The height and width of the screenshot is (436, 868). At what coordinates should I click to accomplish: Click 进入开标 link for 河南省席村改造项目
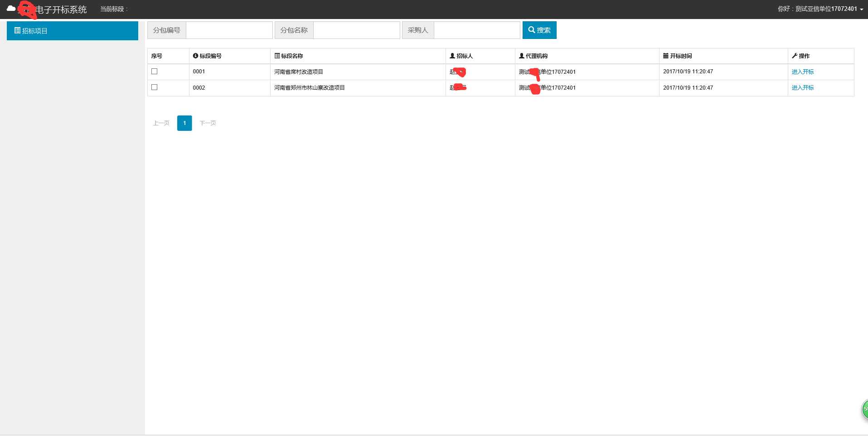803,72
